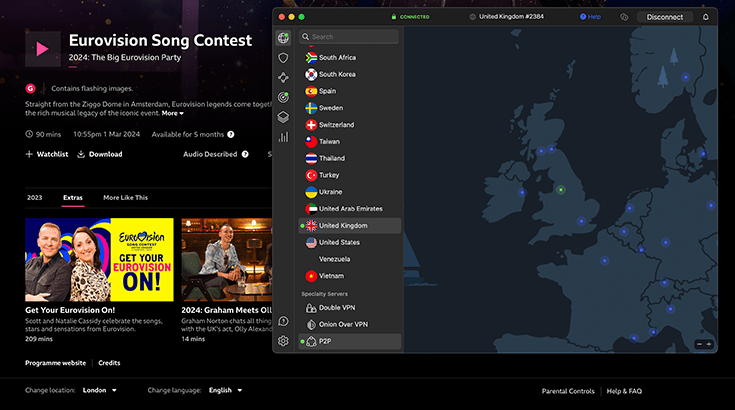Open Parental Controls link
The width and height of the screenshot is (735, 410).
pyautogui.click(x=568, y=391)
